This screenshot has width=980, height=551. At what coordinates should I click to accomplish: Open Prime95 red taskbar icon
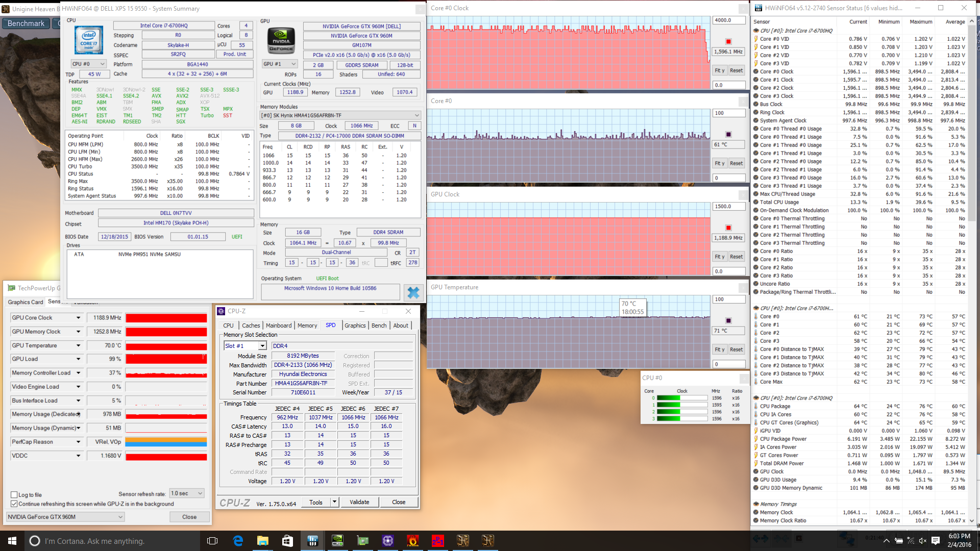tap(438, 541)
